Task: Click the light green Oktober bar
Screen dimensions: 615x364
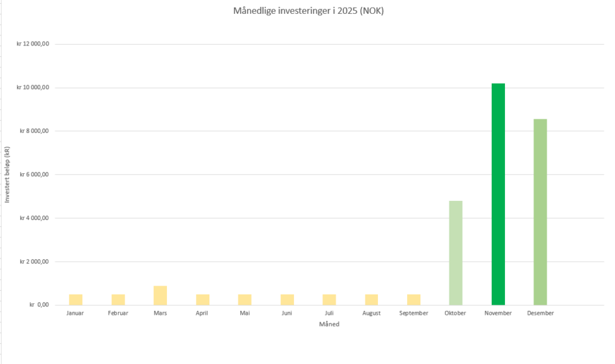Action: (456, 253)
